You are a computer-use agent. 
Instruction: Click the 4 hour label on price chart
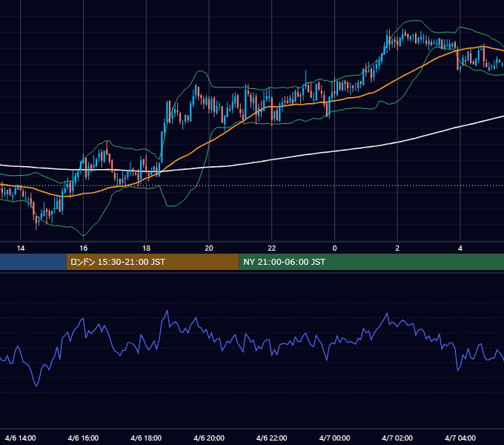click(460, 248)
